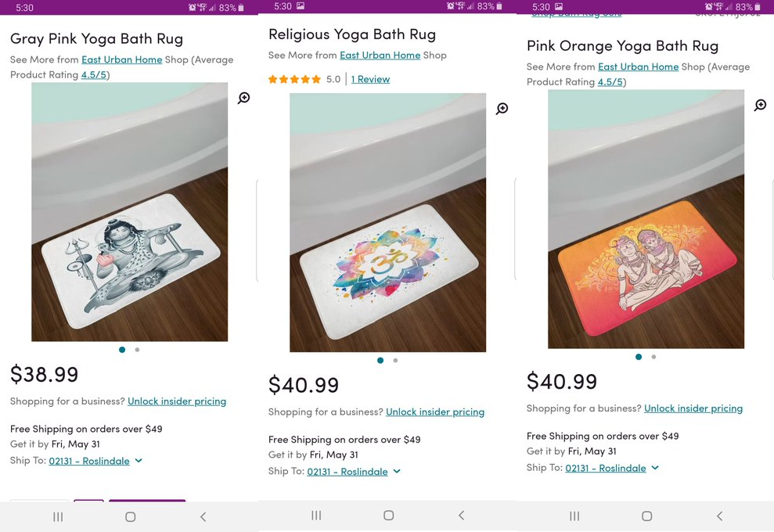Expand Ship To dropdown under $38.99 price
The width and height of the screenshot is (774, 532).
139,461
